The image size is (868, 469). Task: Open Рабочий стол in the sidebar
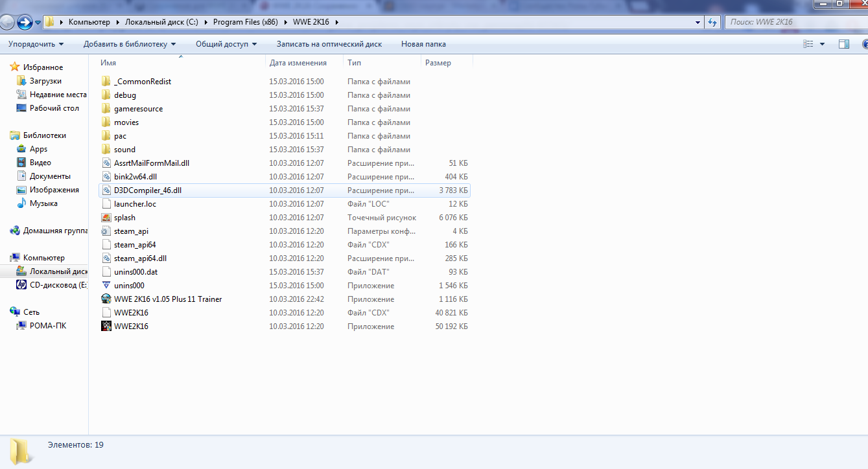point(47,108)
